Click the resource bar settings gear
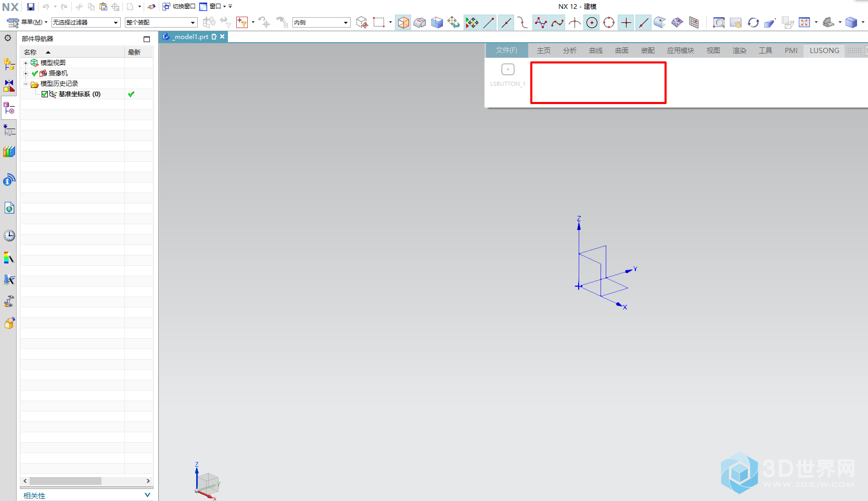Screen dimensions: 868x501 8,38
